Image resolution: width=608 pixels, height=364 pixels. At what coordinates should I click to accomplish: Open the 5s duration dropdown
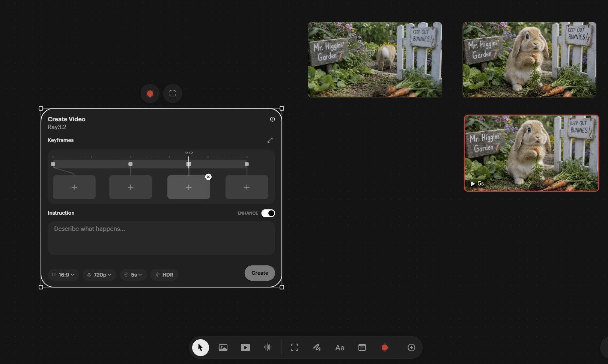point(133,275)
